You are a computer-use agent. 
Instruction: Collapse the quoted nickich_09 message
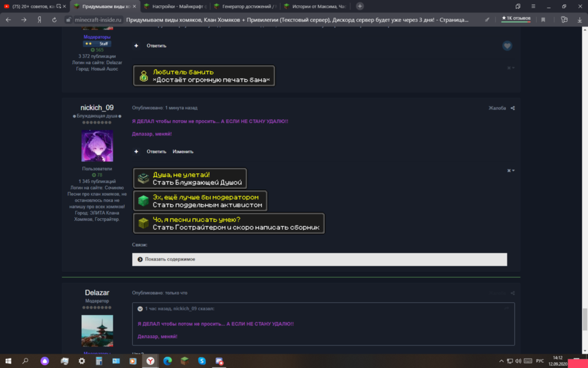(x=140, y=309)
